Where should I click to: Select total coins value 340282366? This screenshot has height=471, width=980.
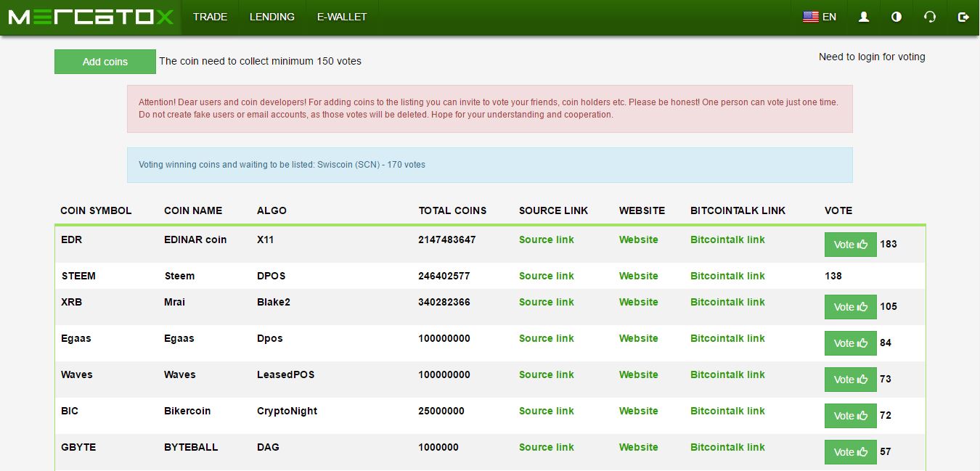point(444,302)
